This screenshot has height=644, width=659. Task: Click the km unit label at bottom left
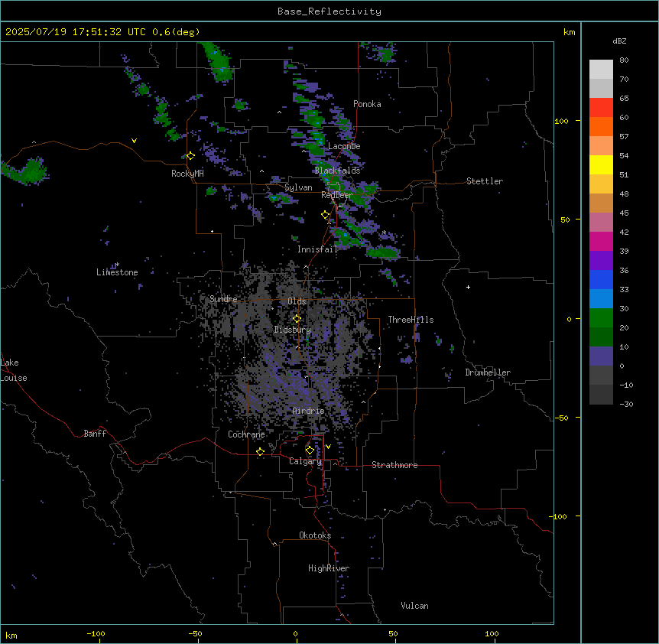click(11, 635)
